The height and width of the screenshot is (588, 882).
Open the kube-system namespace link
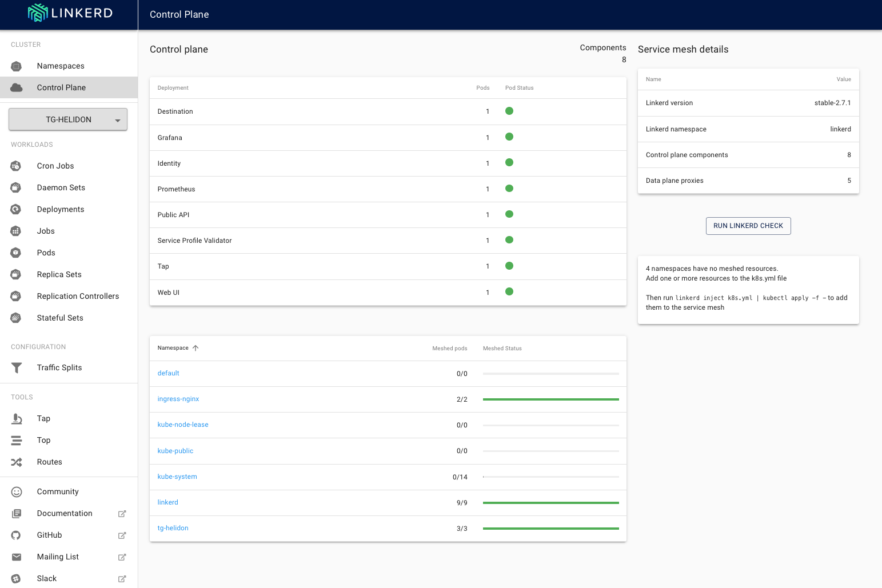point(177,477)
